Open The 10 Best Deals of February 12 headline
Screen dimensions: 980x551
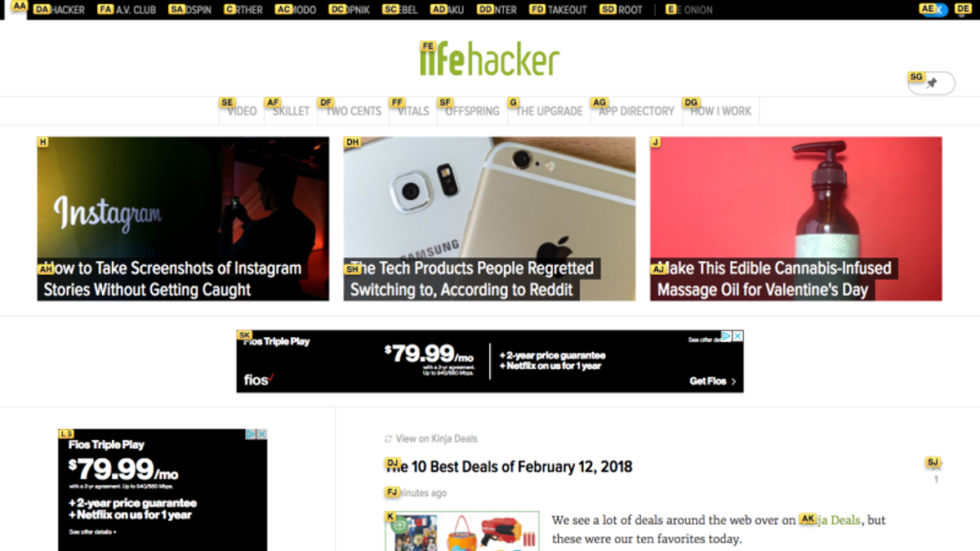click(509, 467)
